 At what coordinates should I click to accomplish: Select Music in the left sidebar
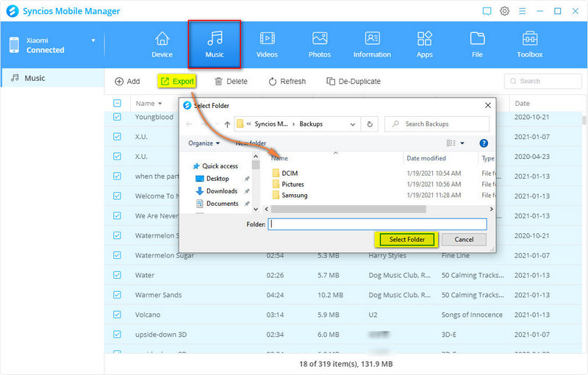(x=52, y=78)
